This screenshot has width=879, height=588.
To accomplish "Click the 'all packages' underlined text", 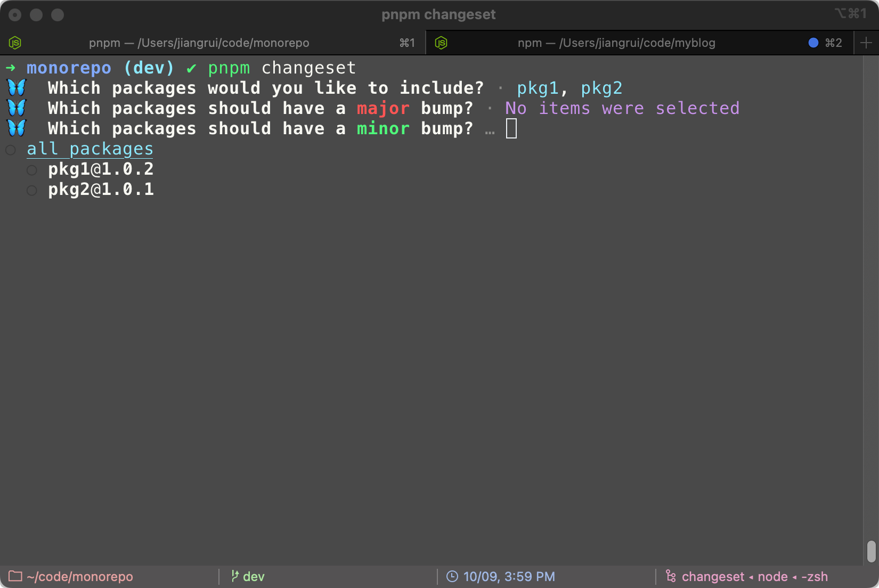I will [x=90, y=149].
